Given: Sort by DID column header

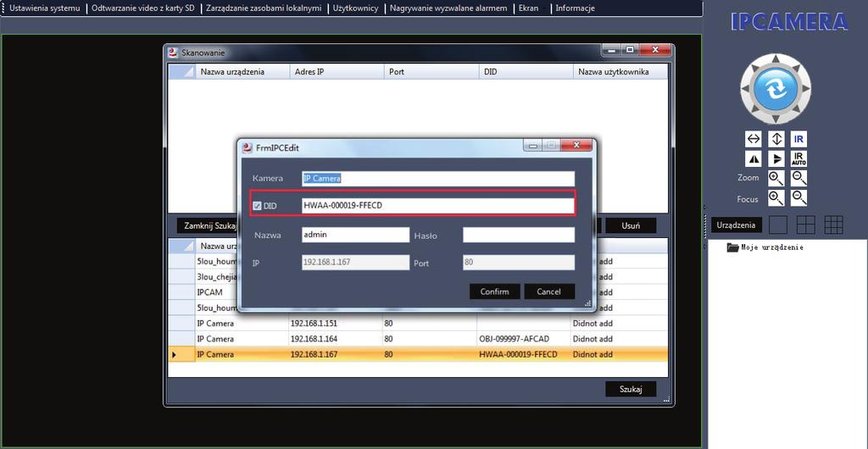Looking at the screenshot, I should [526, 71].
